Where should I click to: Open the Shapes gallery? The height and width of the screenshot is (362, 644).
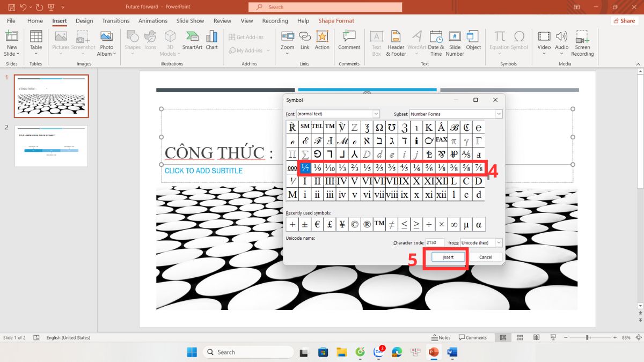pyautogui.click(x=133, y=43)
